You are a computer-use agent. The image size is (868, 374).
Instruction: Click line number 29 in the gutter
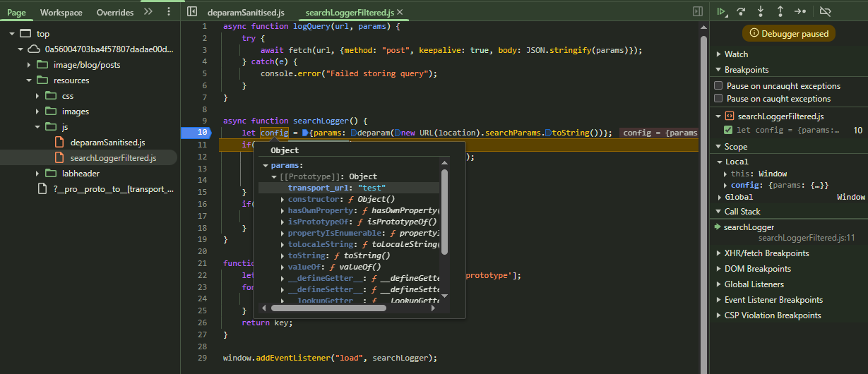click(x=203, y=358)
